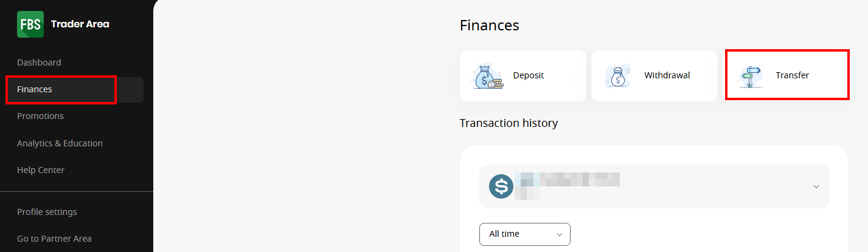Open Analytics & Education menu item
The width and height of the screenshot is (868, 252).
point(60,143)
